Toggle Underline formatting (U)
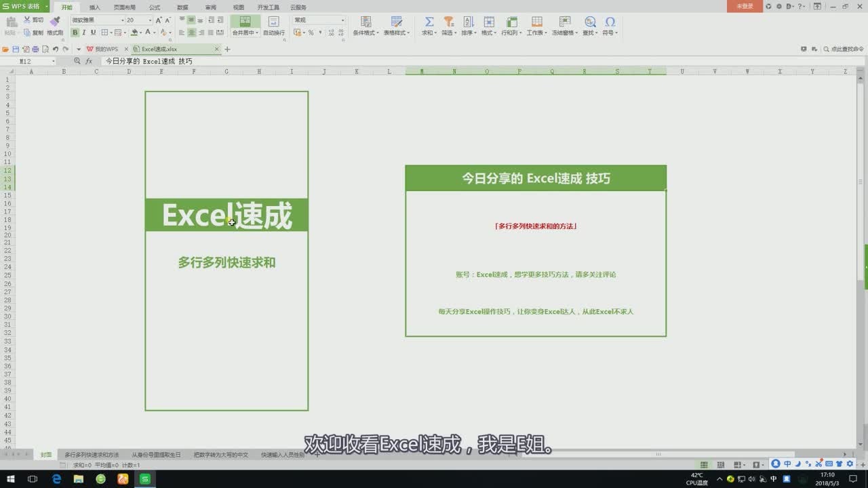The height and width of the screenshot is (488, 868). (x=93, y=33)
